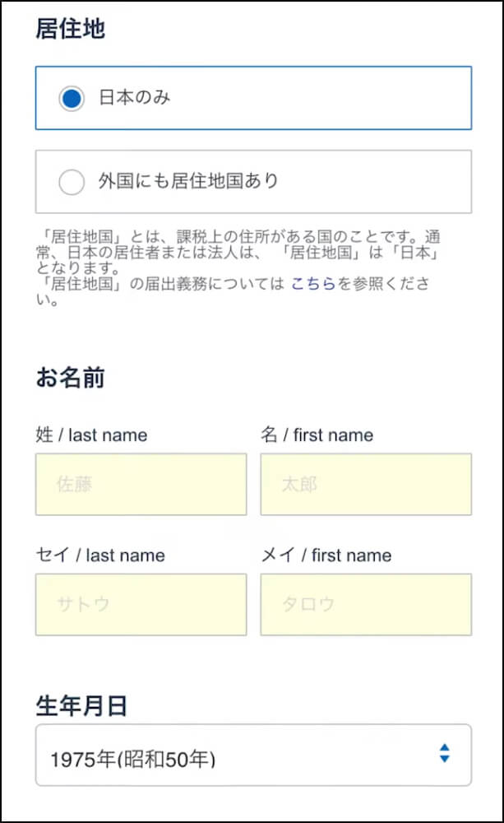Click the 外国にも居住地国あり label text

tap(188, 181)
